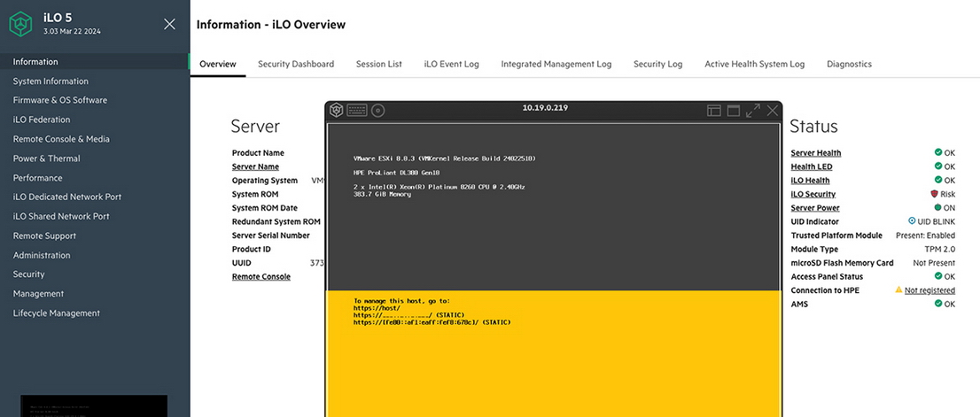Screen dimensions: 980x417
Task: Open the Diagnostics tab
Action: [849, 64]
